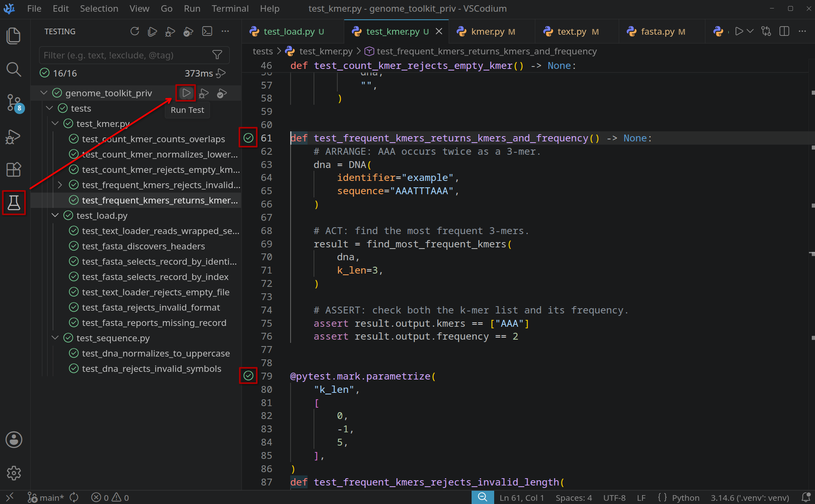Viewport: 815px width, 504px height.
Task: Collapse the test_load.py node
Action: 55,216
